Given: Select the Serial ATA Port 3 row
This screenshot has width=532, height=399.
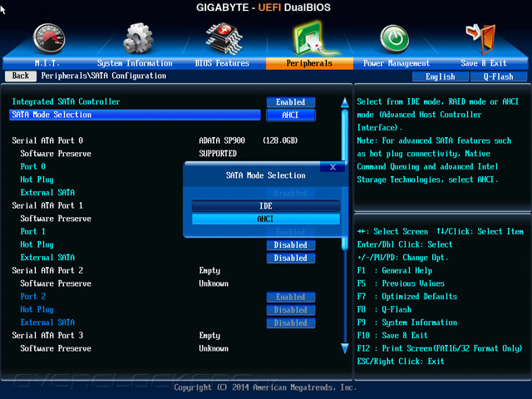Looking at the screenshot, I should coord(47,335).
